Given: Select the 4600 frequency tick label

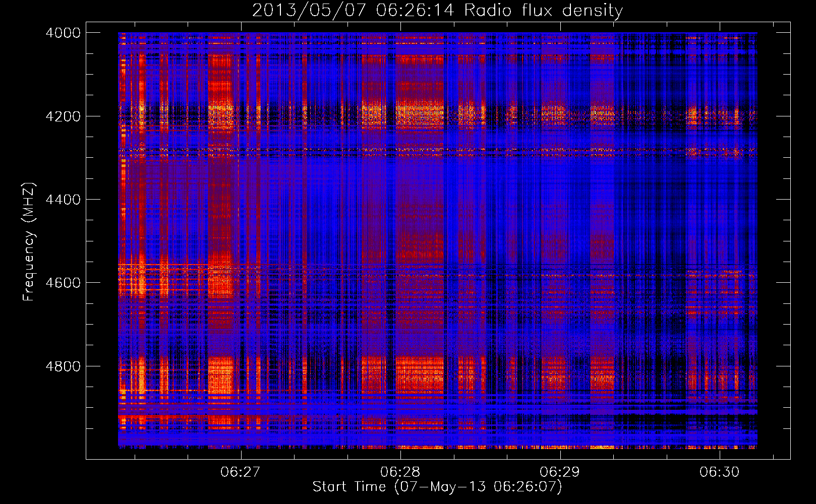Looking at the screenshot, I should tap(63, 283).
